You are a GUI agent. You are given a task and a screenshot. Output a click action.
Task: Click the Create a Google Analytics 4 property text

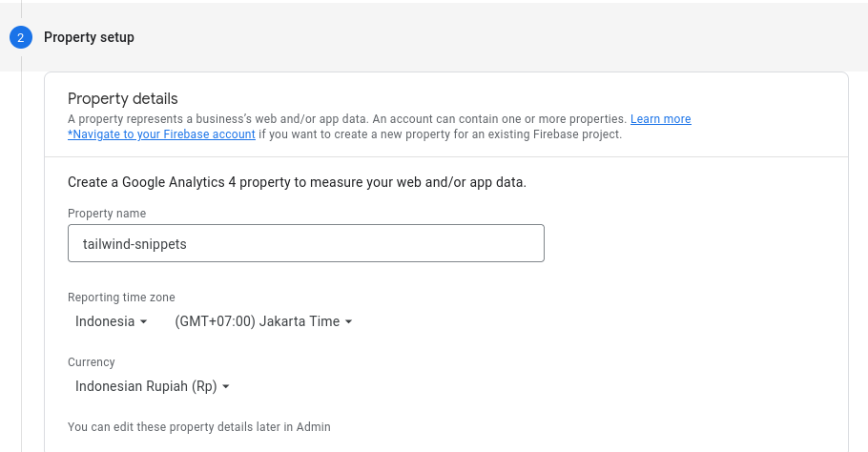point(297,181)
